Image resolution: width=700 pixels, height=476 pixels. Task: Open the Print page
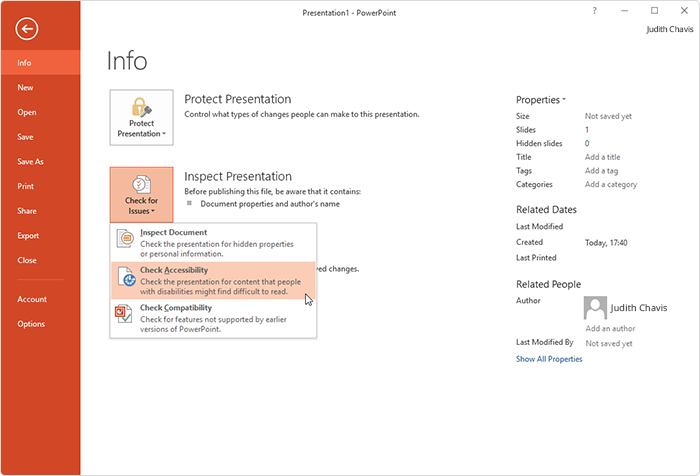(x=41, y=186)
